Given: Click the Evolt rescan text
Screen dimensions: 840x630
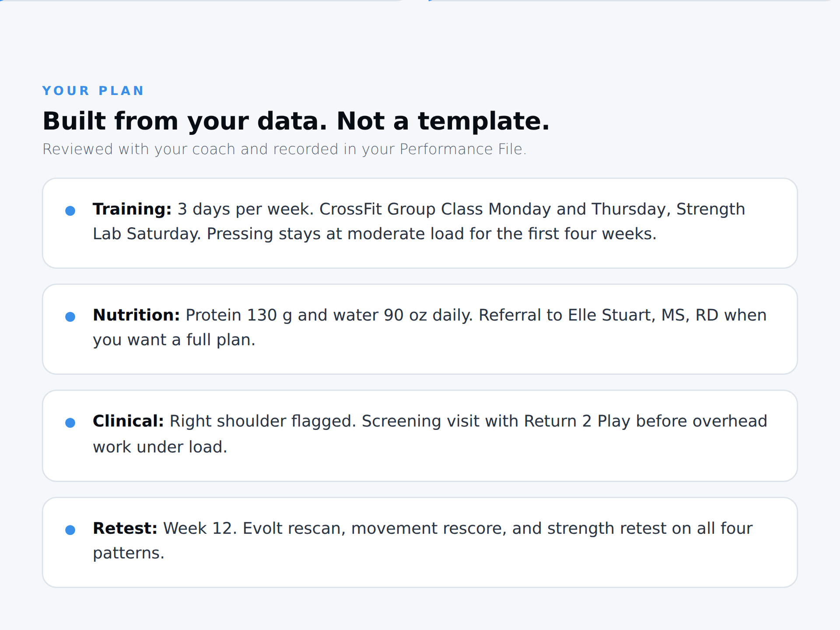Looking at the screenshot, I should point(294,528).
